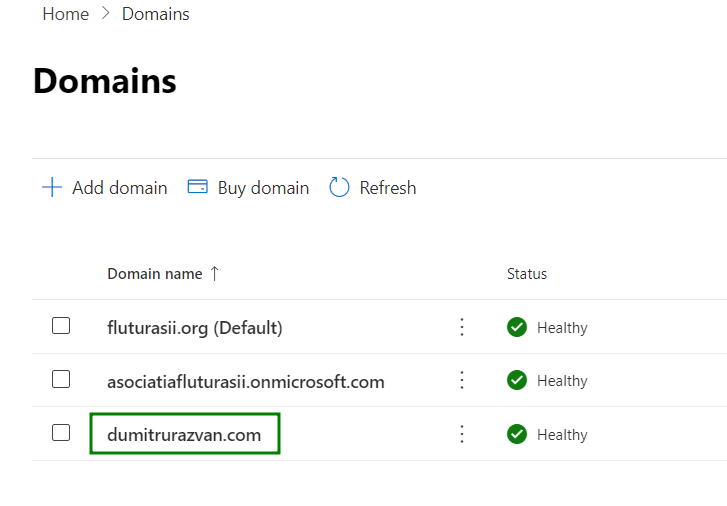Check the dumitrurazvan.com row checkbox
The width and height of the screenshot is (727, 506).
[61, 433]
